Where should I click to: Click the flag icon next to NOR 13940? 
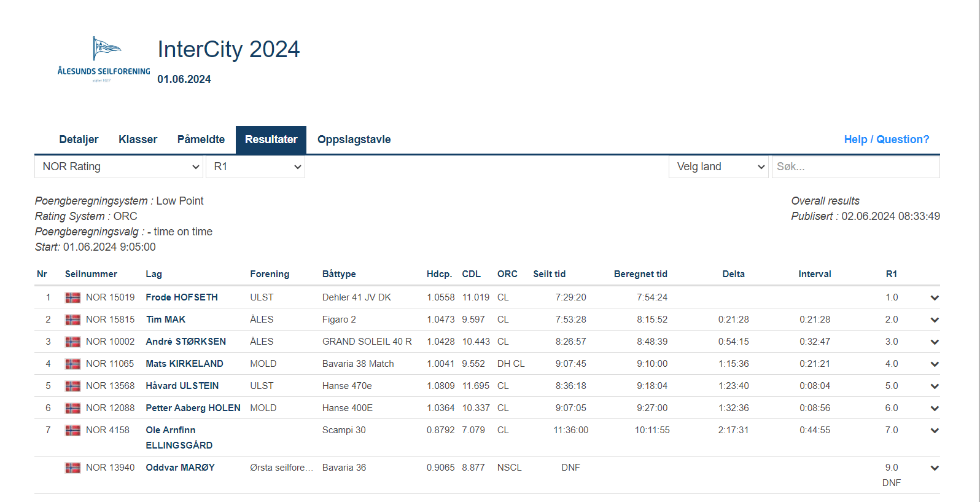[x=72, y=468]
